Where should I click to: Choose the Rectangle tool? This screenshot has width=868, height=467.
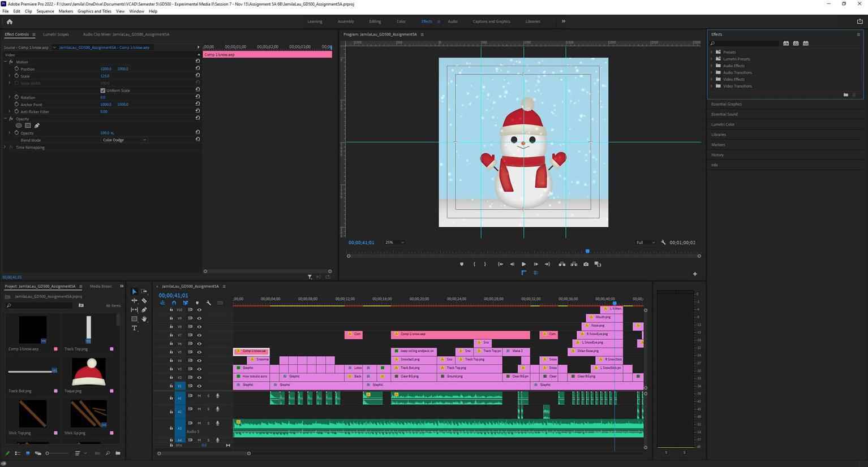(134, 319)
